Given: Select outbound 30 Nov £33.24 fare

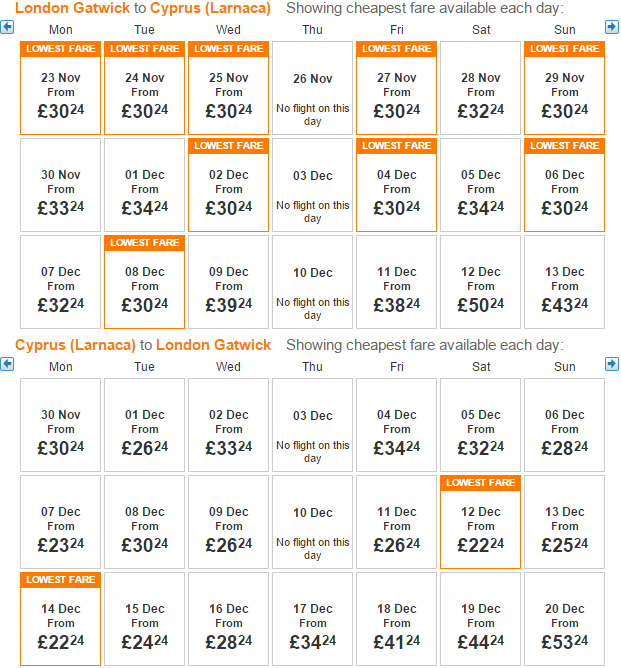Looking at the screenshot, I should [60, 185].
